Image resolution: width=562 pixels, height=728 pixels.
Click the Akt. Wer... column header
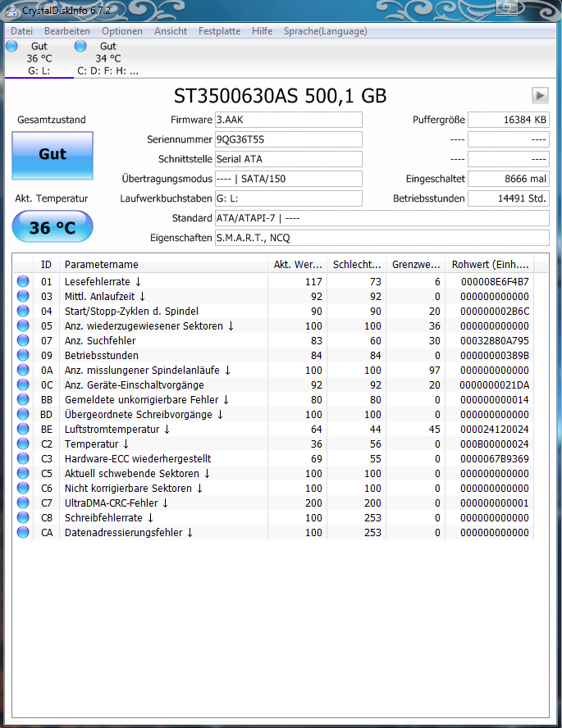click(x=297, y=265)
